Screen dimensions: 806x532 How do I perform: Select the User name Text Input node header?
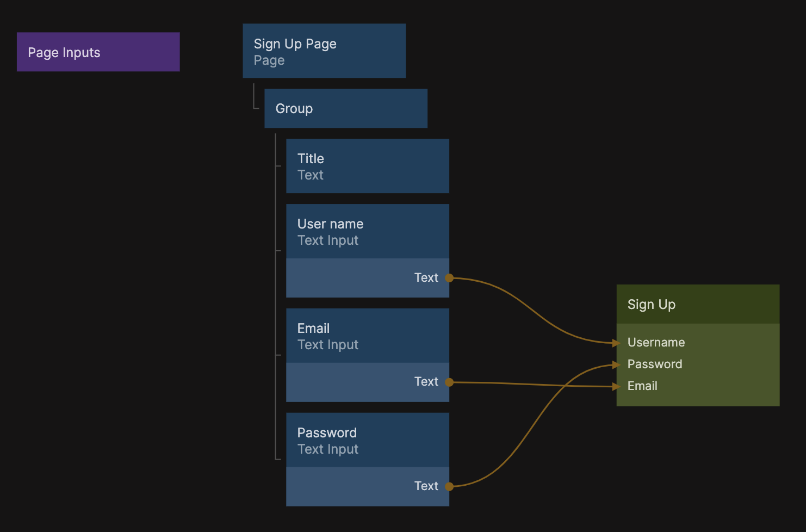coord(367,232)
